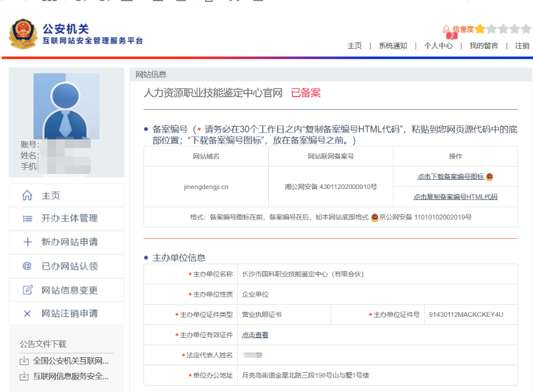Click the @ icon for 已办网站认领
Image resolution: width=533 pixels, height=392 pixels.
pos(27,266)
